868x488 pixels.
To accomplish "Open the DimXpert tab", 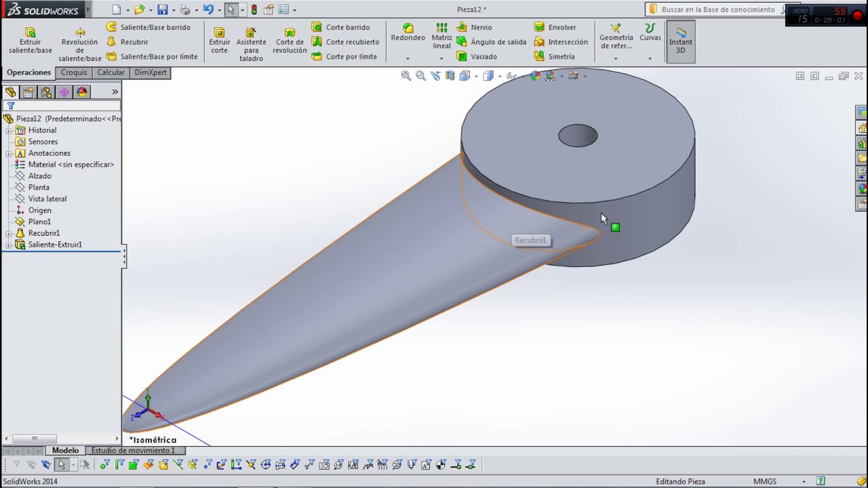I will click(151, 73).
